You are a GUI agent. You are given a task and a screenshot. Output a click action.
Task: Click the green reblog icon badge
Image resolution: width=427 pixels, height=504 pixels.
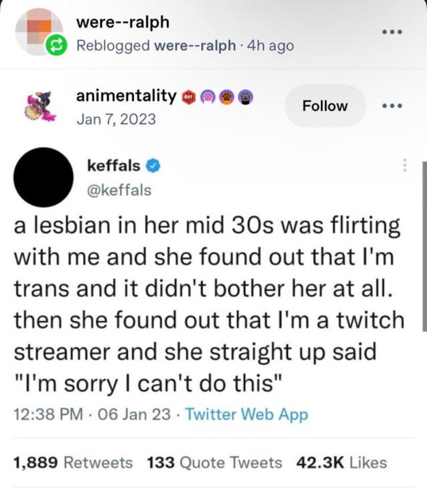point(56,46)
